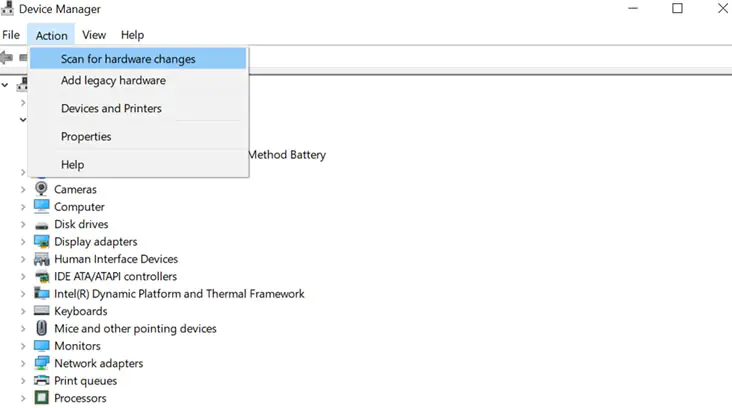The image size is (732, 408).
Task: Select the Disk drives label
Action: point(81,224)
